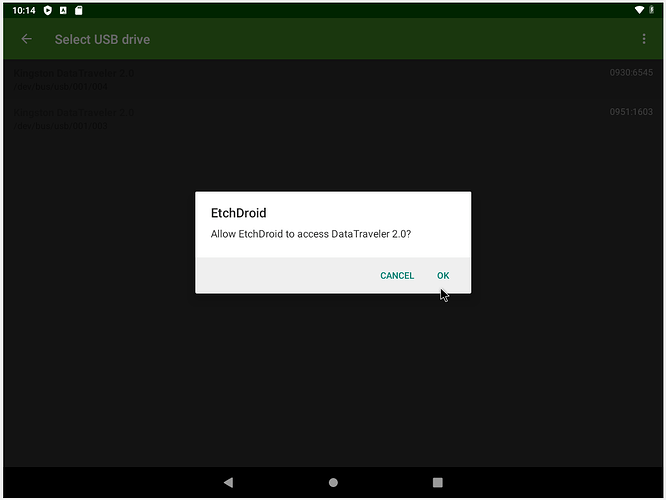
Task: Dismiss dialog with CANCEL button
Action: click(x=397, y=275)
